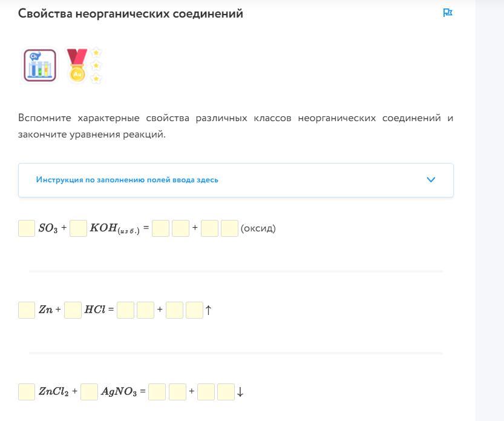Viewport: 504px width, 421px height.
Task: Click the top star beside the medal
Action: tap(96, 53)
